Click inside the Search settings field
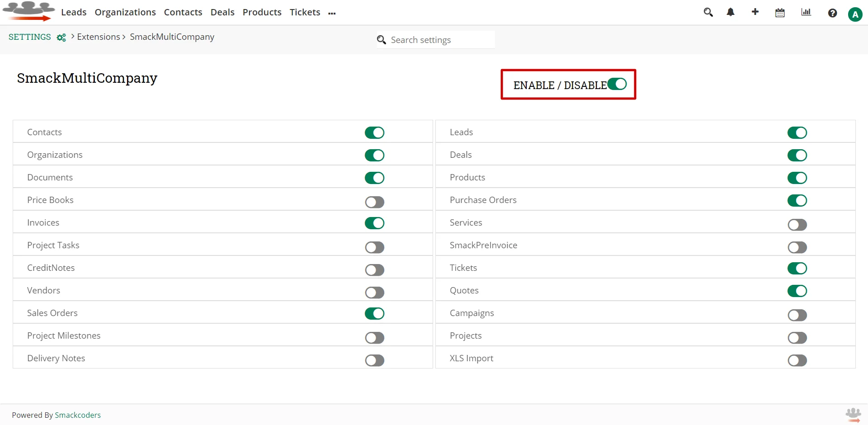 tap(434, 40)
